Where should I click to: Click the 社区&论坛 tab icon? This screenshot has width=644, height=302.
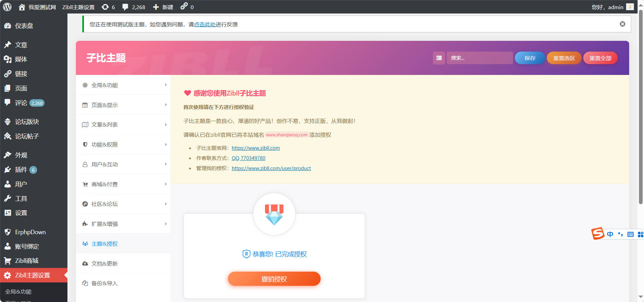[x=85, y=204]
